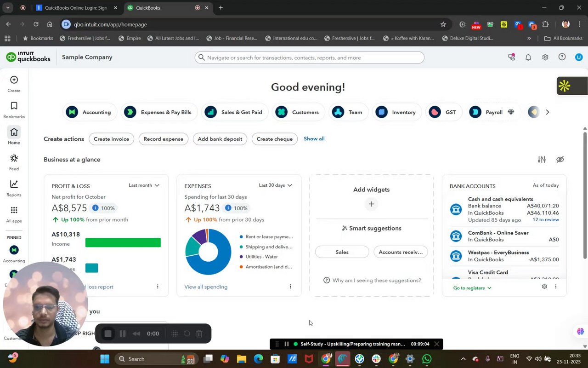The image size is (588, 368).
Task: Show all create actions
Action: tap(314, 138)
